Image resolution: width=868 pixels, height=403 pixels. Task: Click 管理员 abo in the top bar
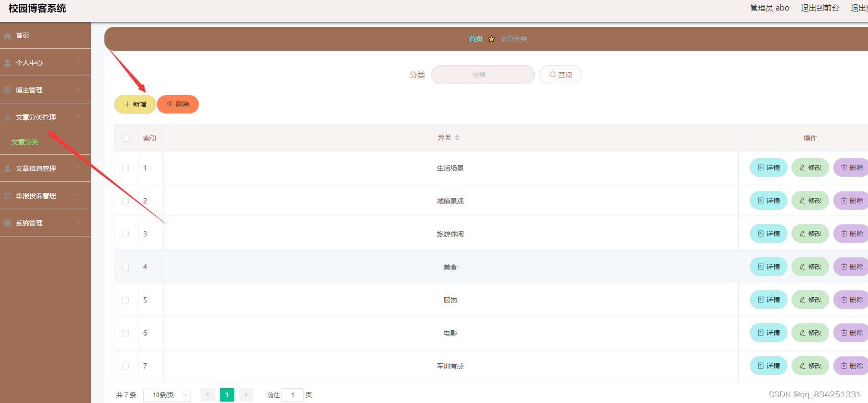pos(770,8)
